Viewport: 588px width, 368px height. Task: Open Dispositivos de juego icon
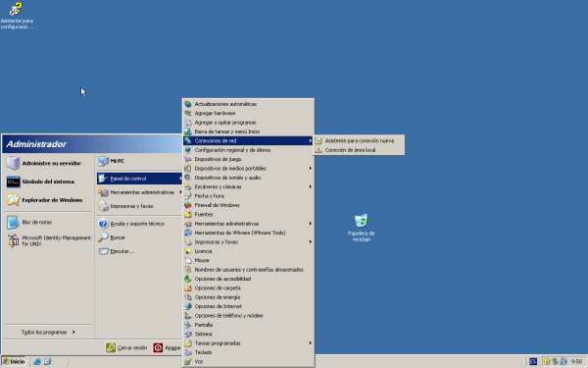pos(188,159)
